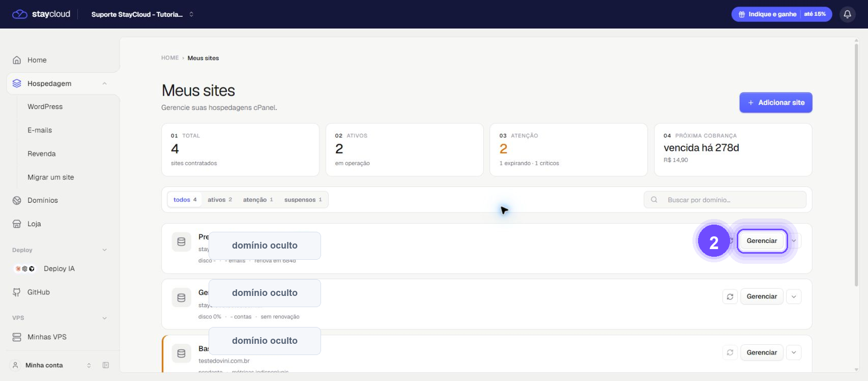The image size is (868, 381).
Task: Click 'vencida há 278d' text
Action: [x=701, y=148]
